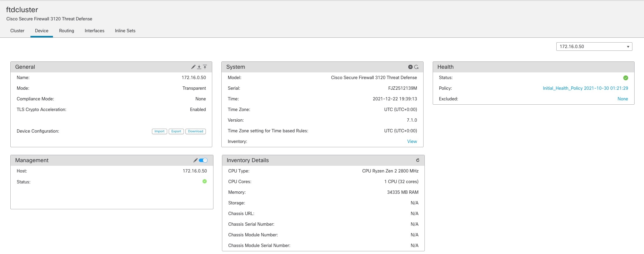This screenshot has height=254, width=644.
Task: Click the Import device configuration button
Action: (x=160, y=131)
